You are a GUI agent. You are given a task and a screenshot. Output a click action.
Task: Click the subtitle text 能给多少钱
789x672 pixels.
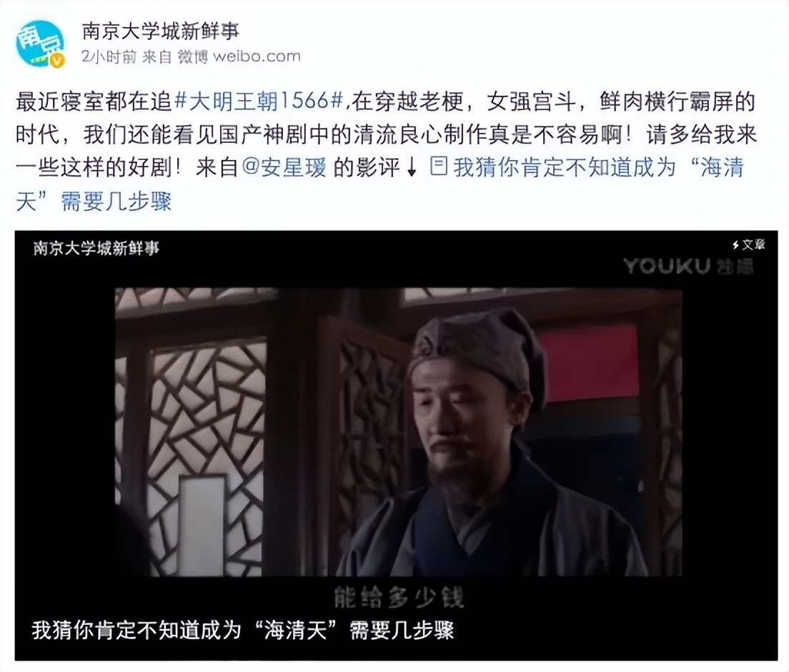point(398,598)
